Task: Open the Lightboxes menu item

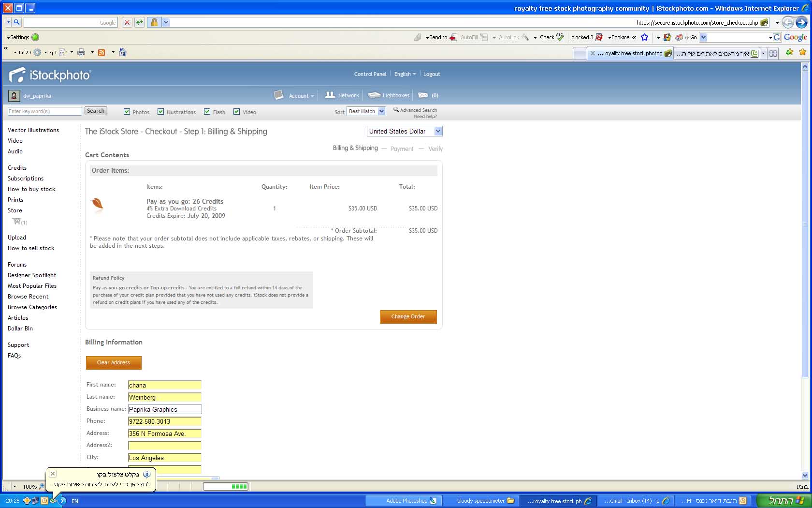Action: coord(389,95)
